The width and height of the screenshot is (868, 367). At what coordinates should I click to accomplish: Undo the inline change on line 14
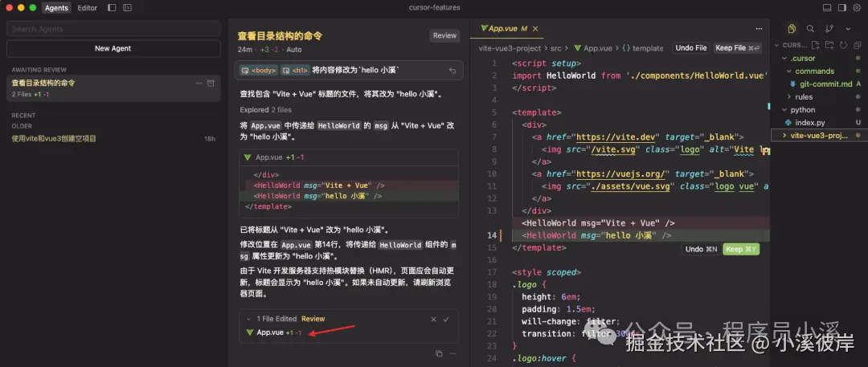click(701, 249)
